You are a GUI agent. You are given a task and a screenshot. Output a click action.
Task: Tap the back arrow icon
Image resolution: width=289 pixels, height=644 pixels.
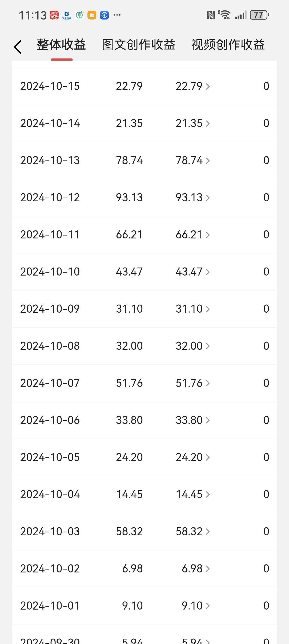18,47
